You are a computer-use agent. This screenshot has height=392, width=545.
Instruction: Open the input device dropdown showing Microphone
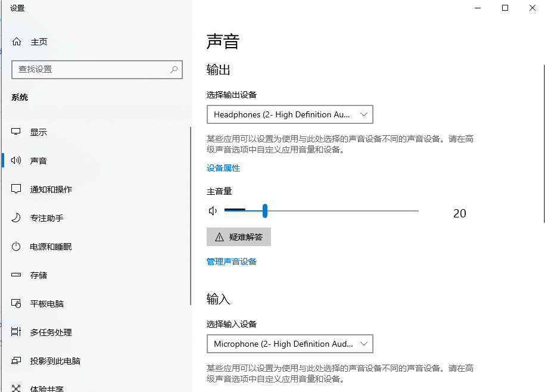290,344
